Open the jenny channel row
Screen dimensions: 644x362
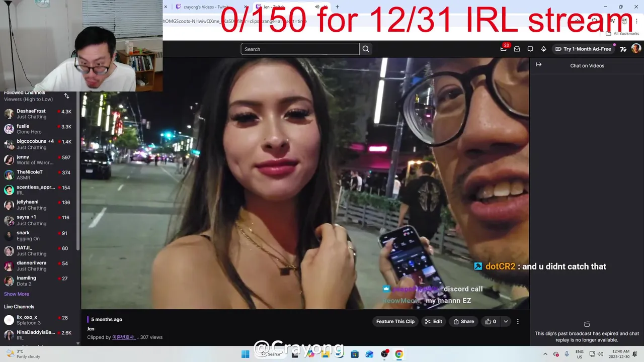(39, 159)
